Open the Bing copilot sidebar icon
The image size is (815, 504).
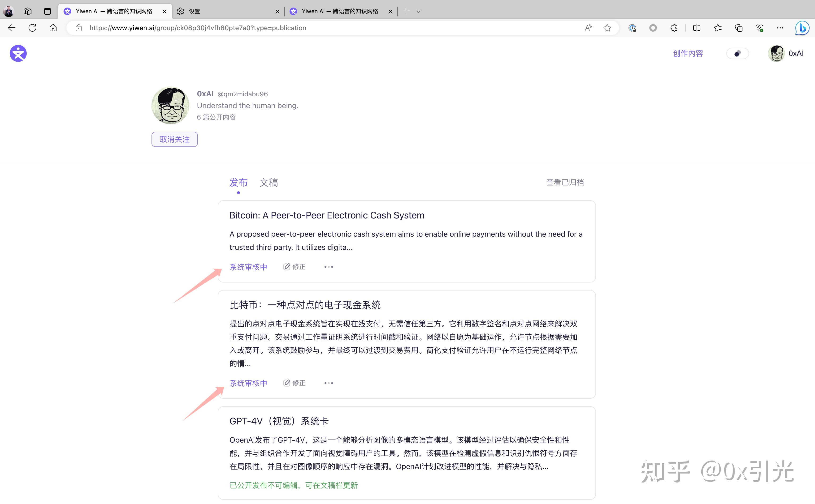[x=802, y=28]
